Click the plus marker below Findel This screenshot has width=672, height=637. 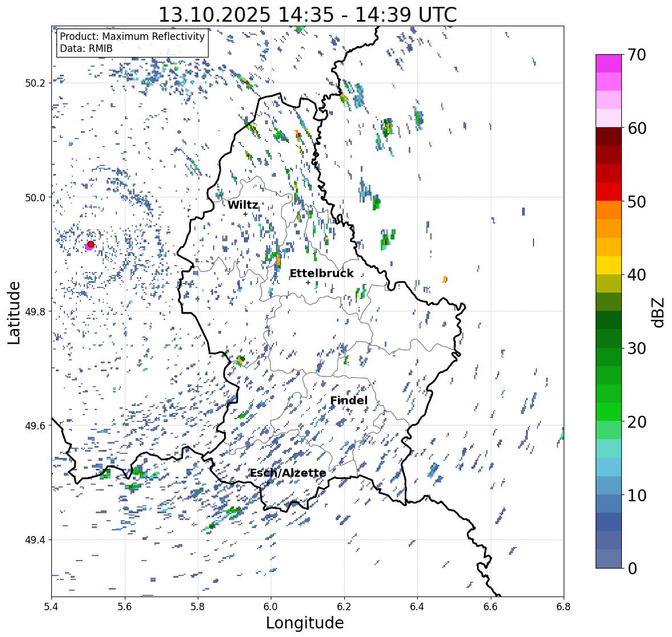[348, 410]
